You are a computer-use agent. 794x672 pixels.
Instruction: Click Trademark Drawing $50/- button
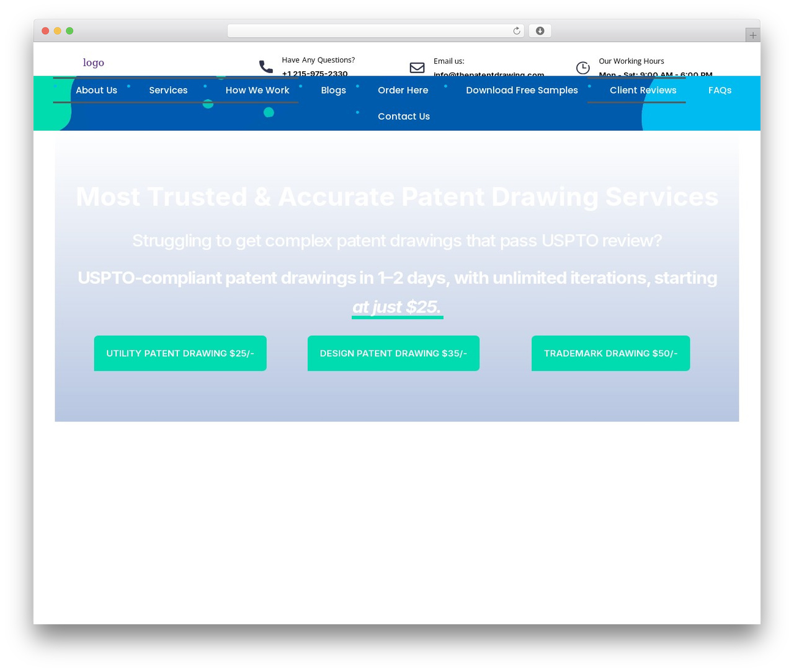611,353
